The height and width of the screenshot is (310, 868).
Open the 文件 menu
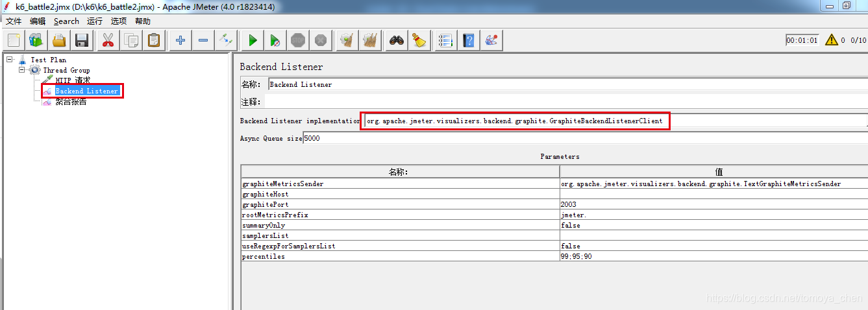click(14, 21)
